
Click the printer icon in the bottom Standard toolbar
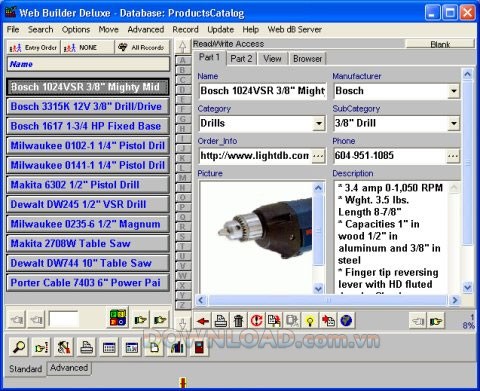pyautogui.click(x=86, y=347)
